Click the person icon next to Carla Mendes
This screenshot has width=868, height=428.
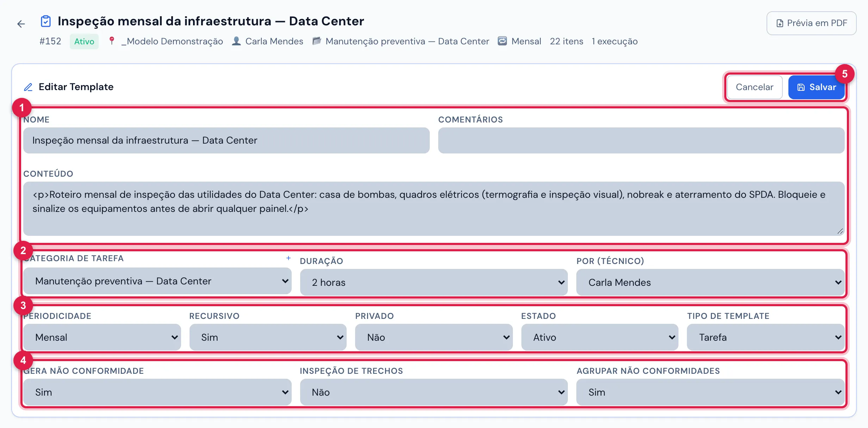236,41
